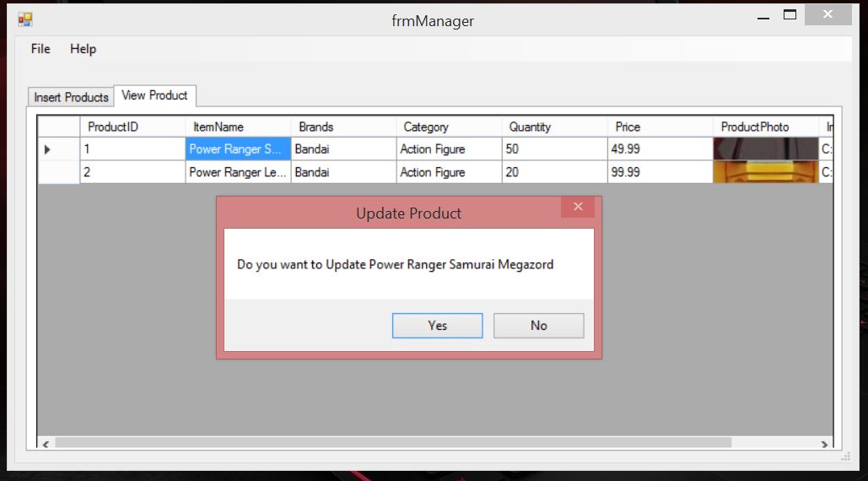The width and height of the screenshot is (868, 481).
Task: Click the Price column header
Action: pyautogui.click(x=628, y=127)
